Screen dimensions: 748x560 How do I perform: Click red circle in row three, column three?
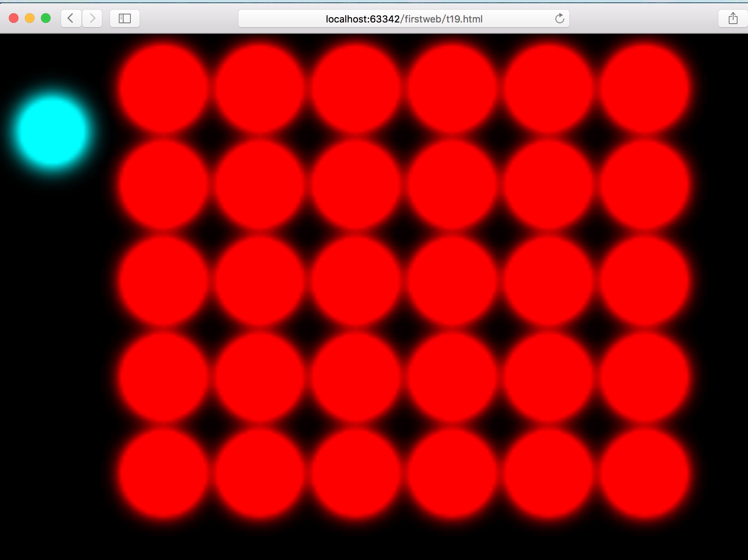click(x=356, y=281)
